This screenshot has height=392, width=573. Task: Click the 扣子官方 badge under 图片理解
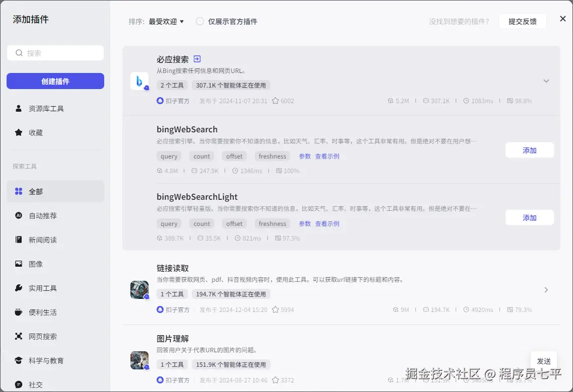pos(173,380)
